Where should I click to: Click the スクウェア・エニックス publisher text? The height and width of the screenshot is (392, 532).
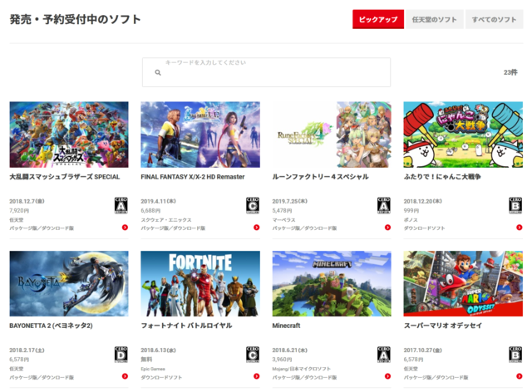(x=166, y=220)
